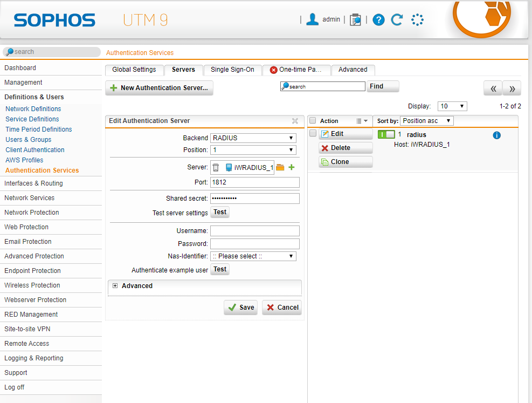Click the help question mark icon
Viewport: 532px width, 403px height.
click(378, 20)
